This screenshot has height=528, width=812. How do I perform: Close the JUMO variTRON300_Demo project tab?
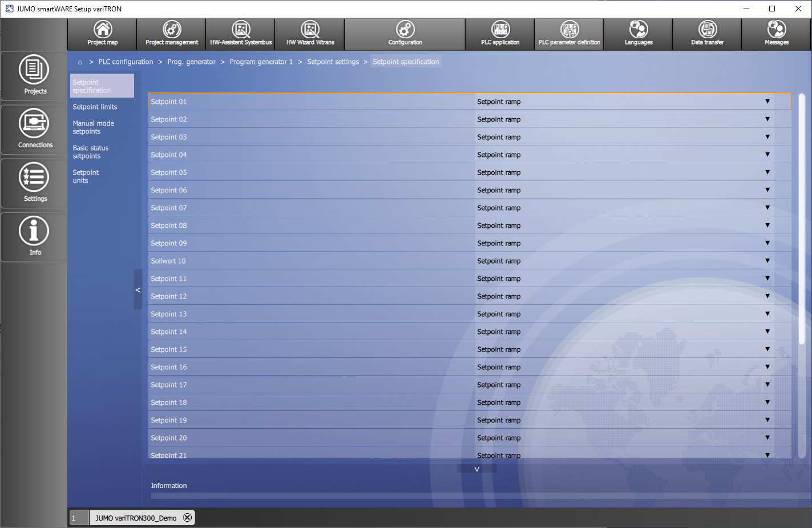[x=187, y=518]
